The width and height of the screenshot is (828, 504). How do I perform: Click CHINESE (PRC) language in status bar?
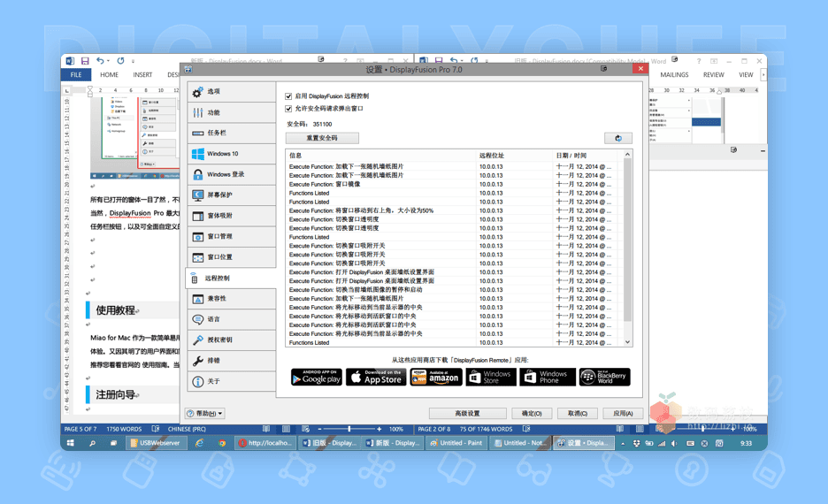(187, 429)
